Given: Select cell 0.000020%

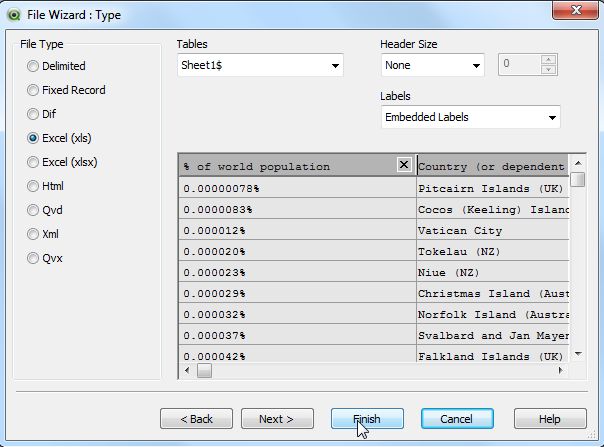Looking at the screenshot, I should [x=297, y=251].
